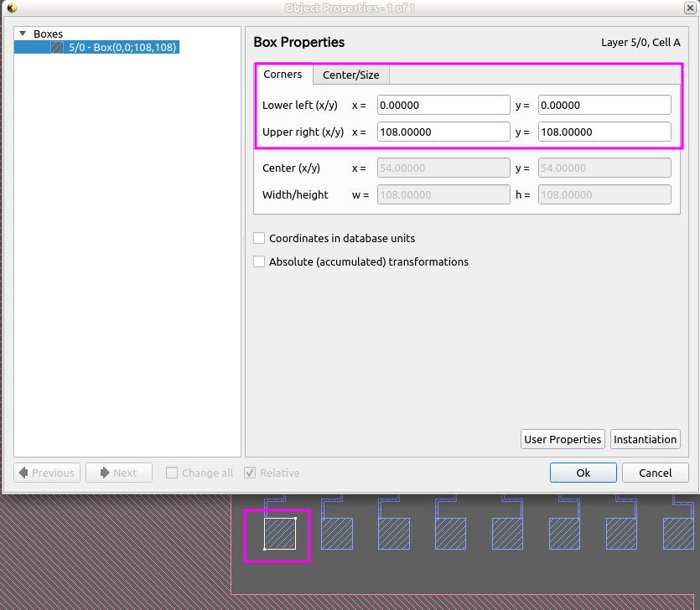This screenshot has width=700, height=610.
Task: Click the Instantiation button
Action: pos(645,439)
